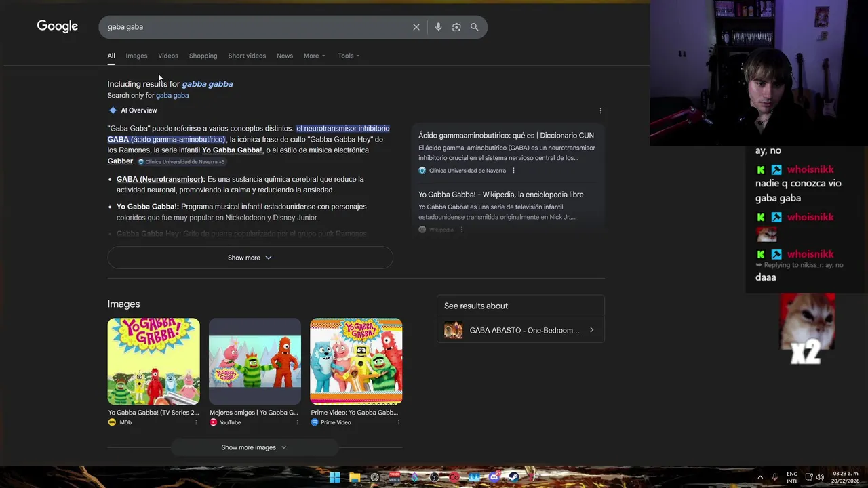Open Mejores amigos Yo Gabba YouTube caption
The width and height of the screenshot is (868, 488).
tap(254, 413)
